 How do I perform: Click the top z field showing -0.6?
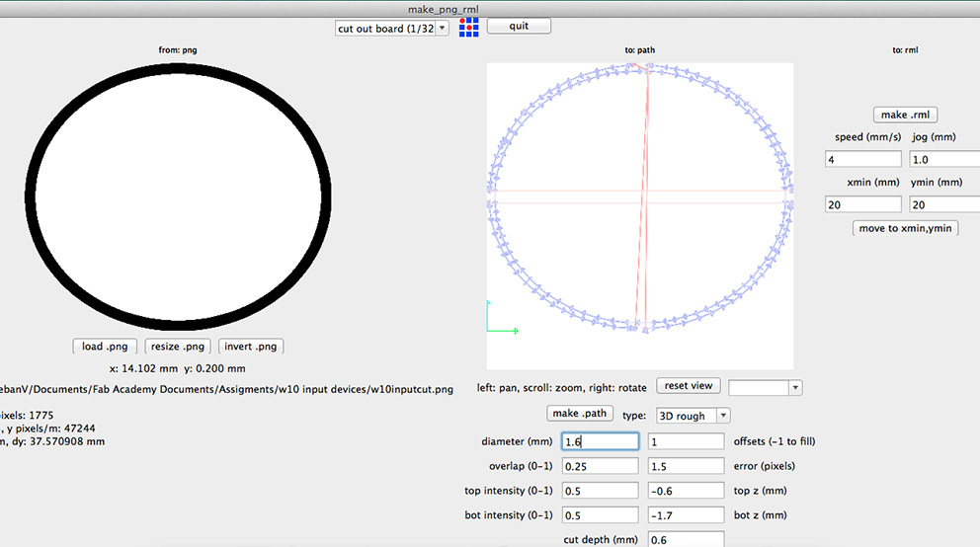click(686, 490)
